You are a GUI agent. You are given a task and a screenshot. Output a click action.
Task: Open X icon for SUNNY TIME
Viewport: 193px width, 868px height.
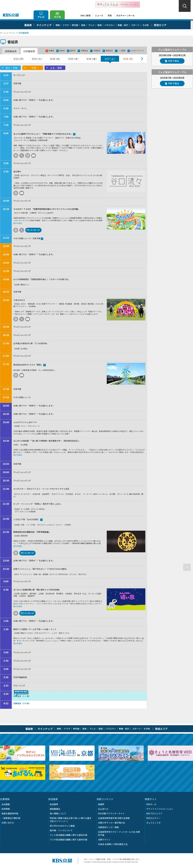(22, 230)
